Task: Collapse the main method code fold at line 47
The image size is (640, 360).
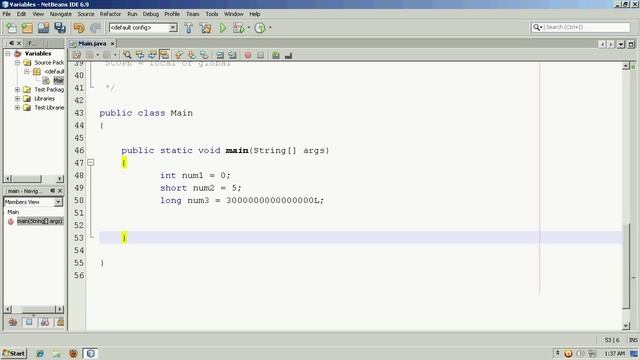Action: pyautogui.click(x=91, y=162)
